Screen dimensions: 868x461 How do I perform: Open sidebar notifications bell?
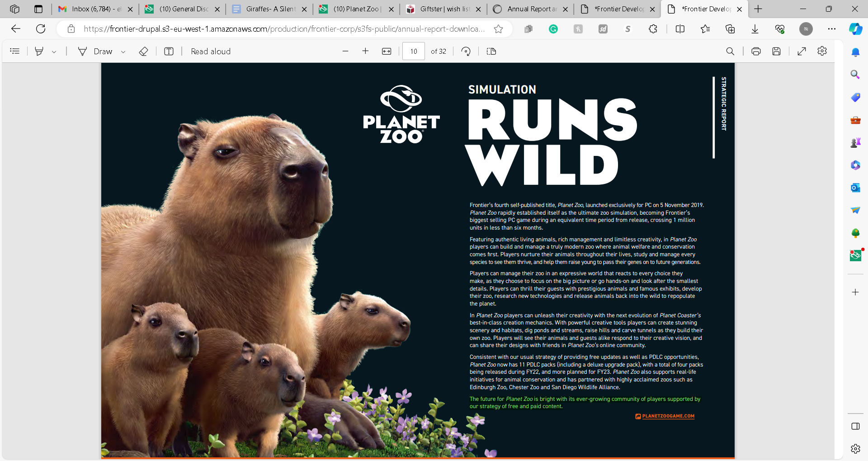(x=855, y=52)
